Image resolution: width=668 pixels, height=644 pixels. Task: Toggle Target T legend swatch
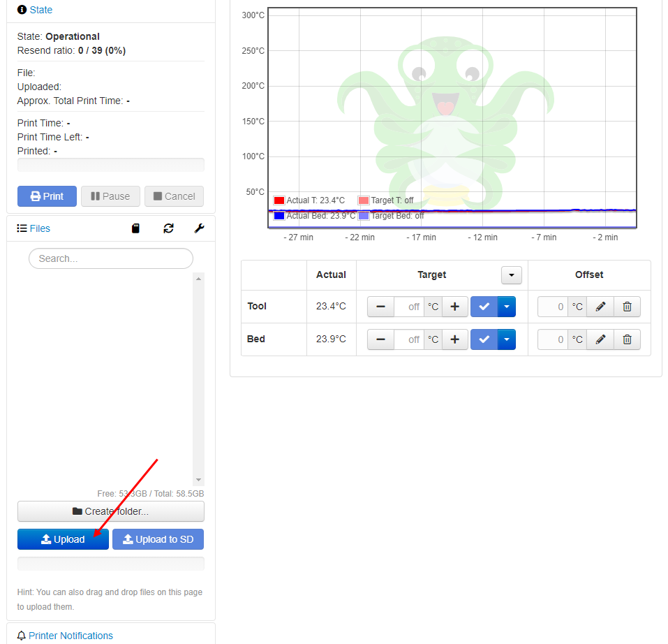pyautogui.click(x=364, y=200)
